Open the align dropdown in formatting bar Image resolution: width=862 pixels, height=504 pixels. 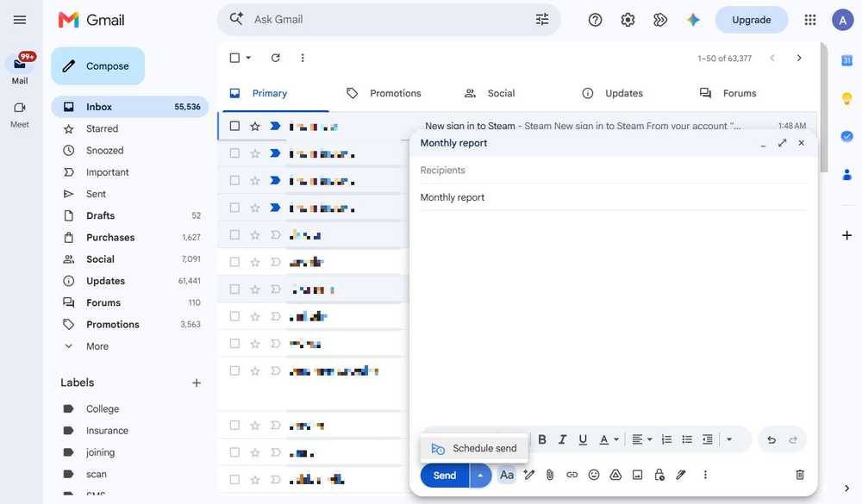(641, 439)
